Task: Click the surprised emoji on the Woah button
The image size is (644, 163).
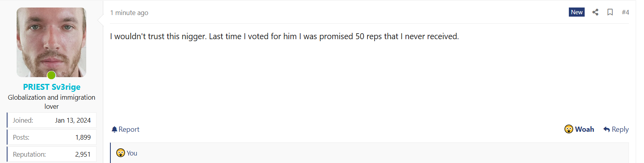Action: [569, 129]
